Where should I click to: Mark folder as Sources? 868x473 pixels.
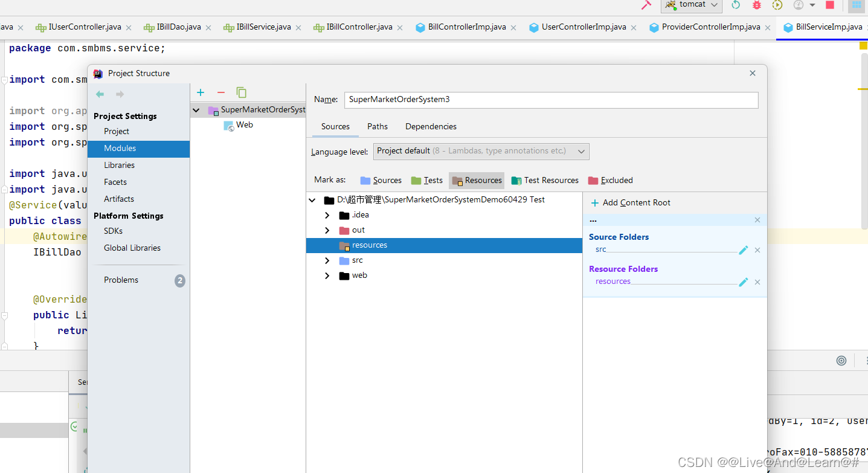(381, 180)
